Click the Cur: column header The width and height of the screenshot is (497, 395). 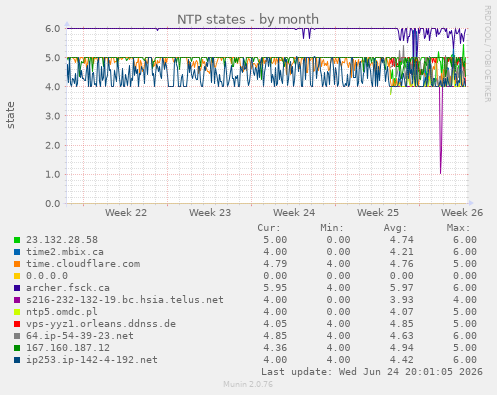[269, 228]
